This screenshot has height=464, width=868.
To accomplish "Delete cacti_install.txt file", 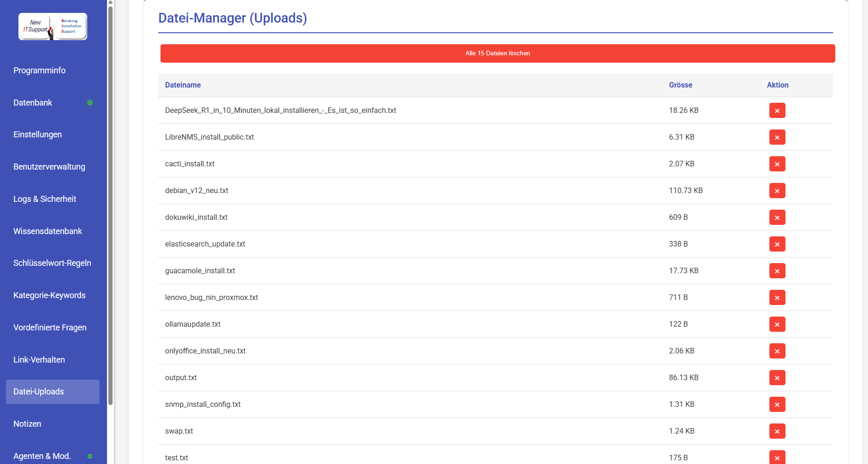I will coord(777,164).
